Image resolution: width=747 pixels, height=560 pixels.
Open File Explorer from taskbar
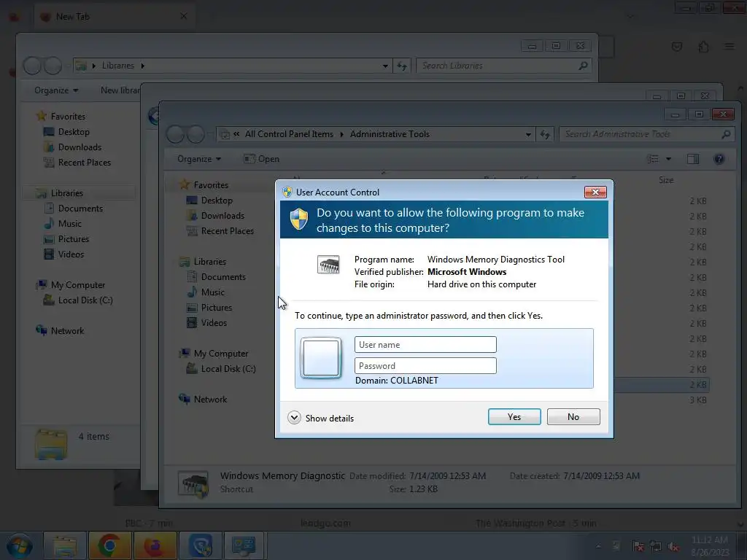[65, 545]
